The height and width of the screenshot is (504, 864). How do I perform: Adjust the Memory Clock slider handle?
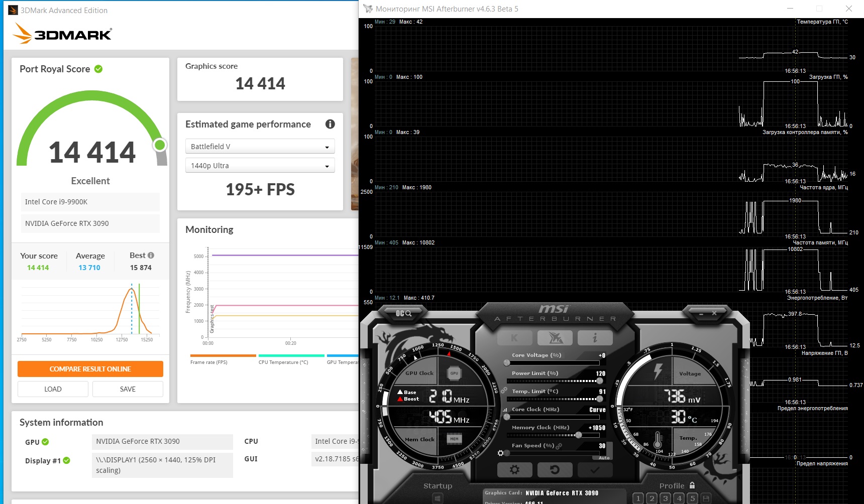tap(579, 435)
